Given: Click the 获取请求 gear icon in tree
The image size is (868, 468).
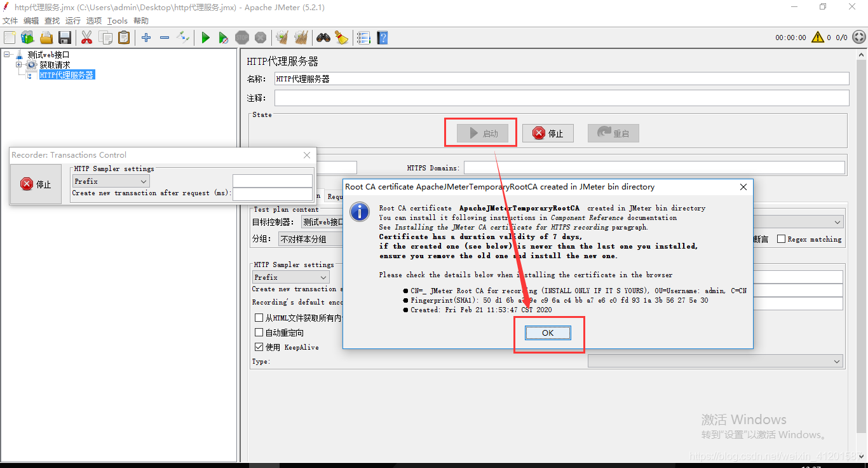Looking at the screenshot, I should [32, 65].
